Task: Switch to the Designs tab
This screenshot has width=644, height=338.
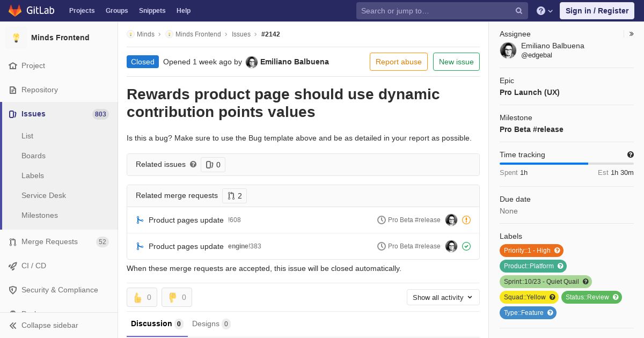Action: 211,324
